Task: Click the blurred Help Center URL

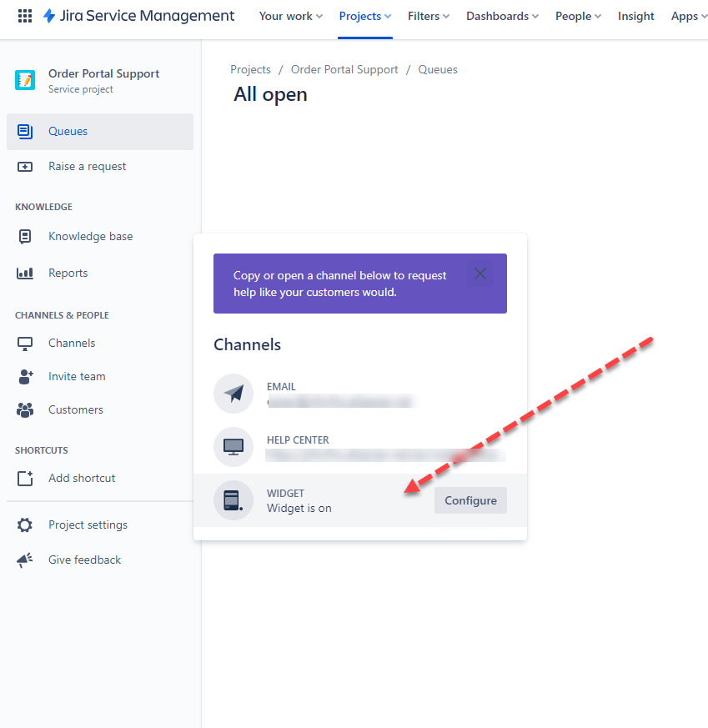Action: click(x=385, y=455)
